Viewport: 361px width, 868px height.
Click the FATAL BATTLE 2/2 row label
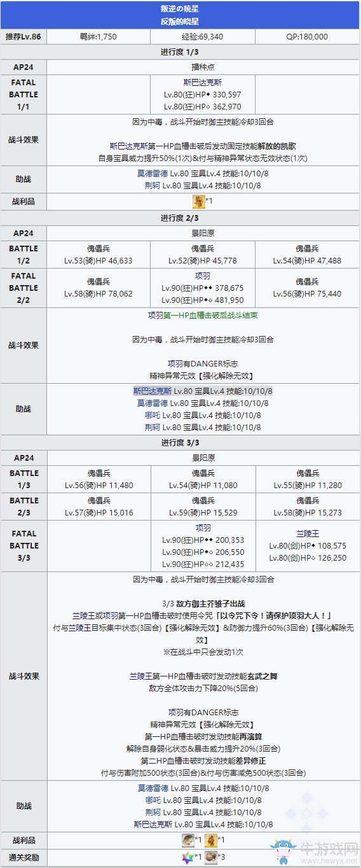click(24, 288)
